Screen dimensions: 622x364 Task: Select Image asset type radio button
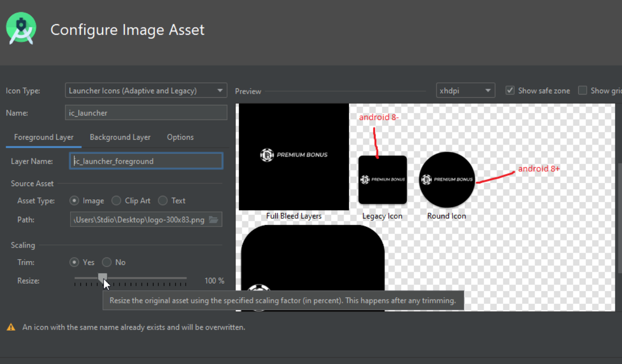click(x=75, y=201)
